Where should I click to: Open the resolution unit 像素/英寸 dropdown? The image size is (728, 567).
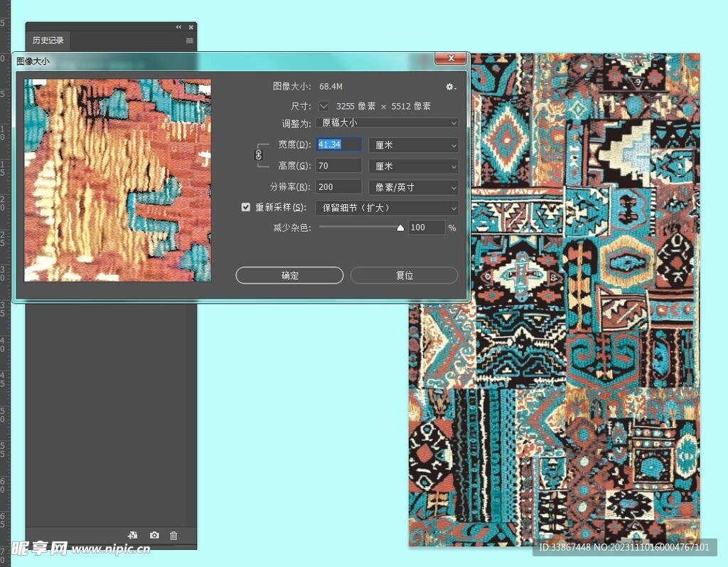414,188
